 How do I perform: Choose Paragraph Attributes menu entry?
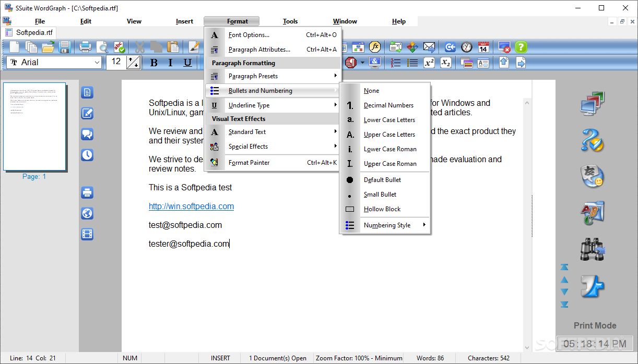click(x=273, y=50)
